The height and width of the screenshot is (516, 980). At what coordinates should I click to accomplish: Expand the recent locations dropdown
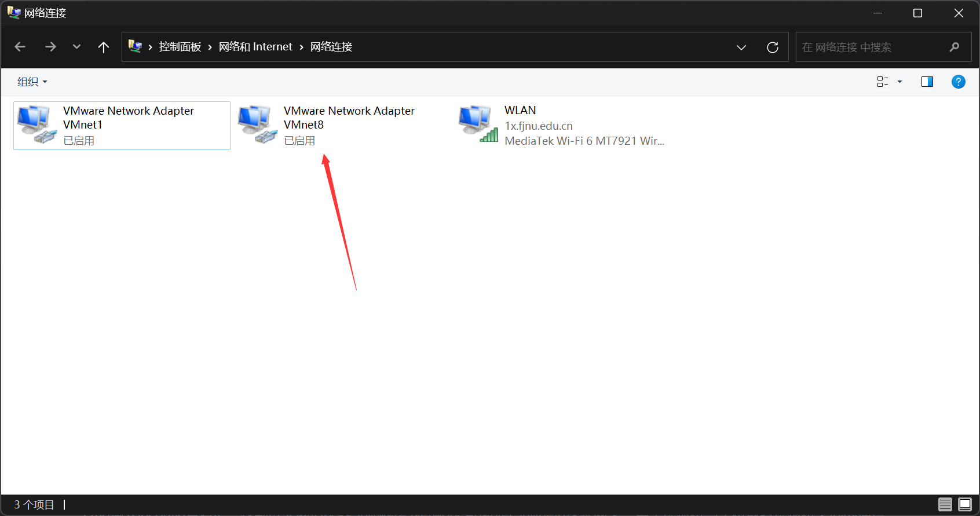[x=76, y=47]
